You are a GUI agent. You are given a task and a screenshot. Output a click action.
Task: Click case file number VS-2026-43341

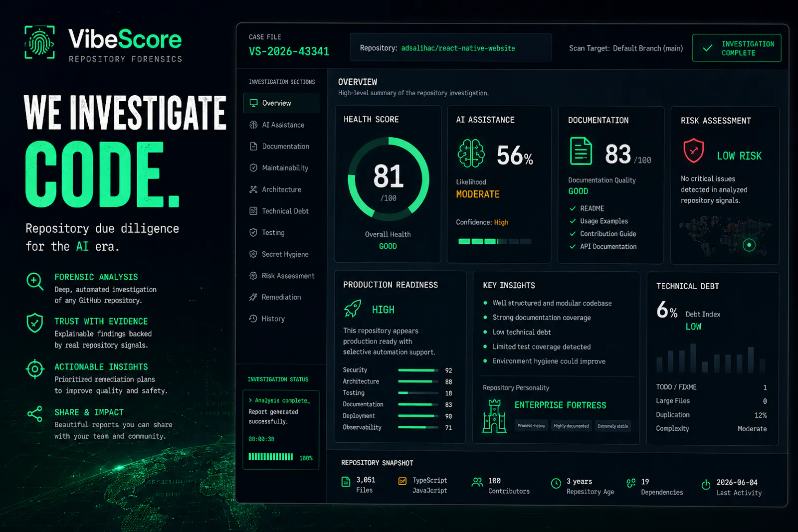289,51
